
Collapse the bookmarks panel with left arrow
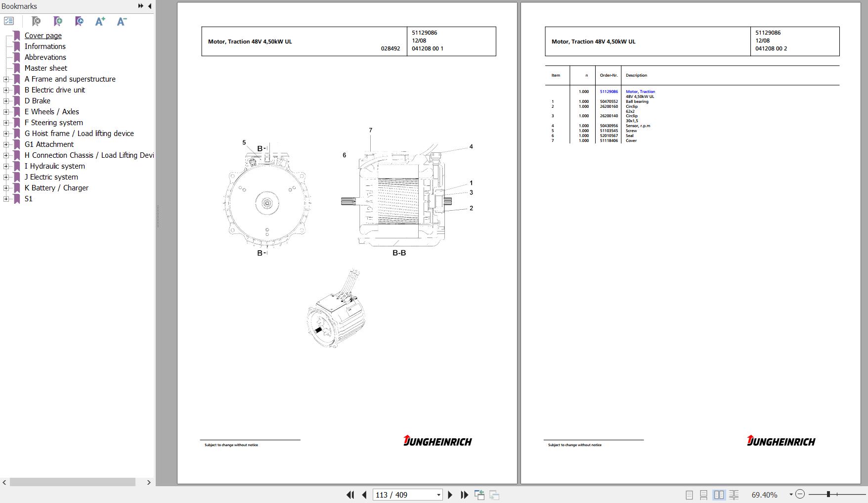pyautogui.click(x=150, y=6)
